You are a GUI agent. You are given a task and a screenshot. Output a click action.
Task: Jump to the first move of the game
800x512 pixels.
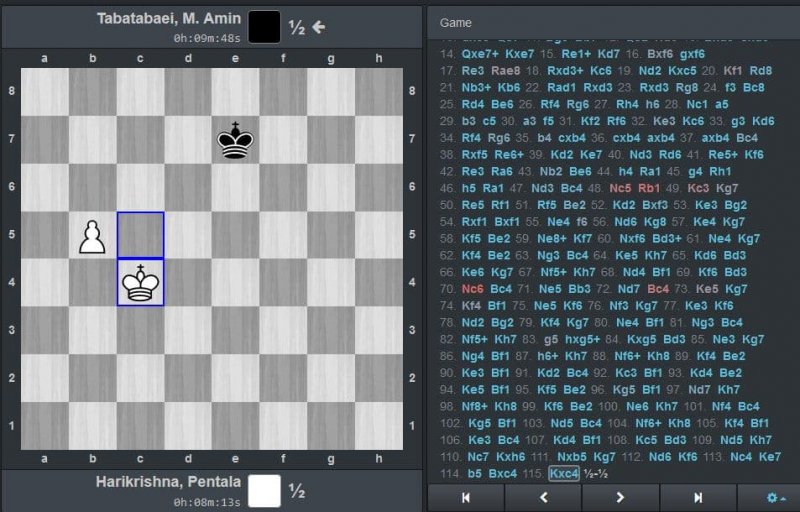(466, 497)
